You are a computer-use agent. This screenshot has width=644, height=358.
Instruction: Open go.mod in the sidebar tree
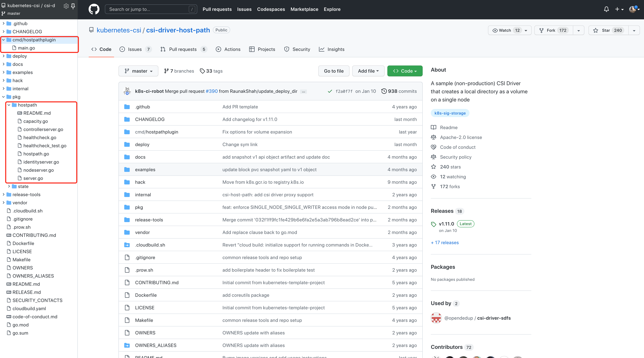(21, 325)
